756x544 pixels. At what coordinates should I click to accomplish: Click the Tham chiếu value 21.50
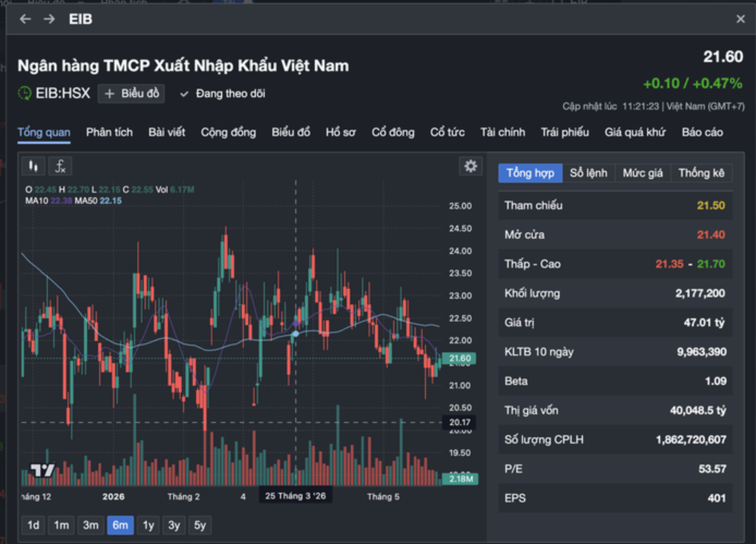[x=711, y=205]
